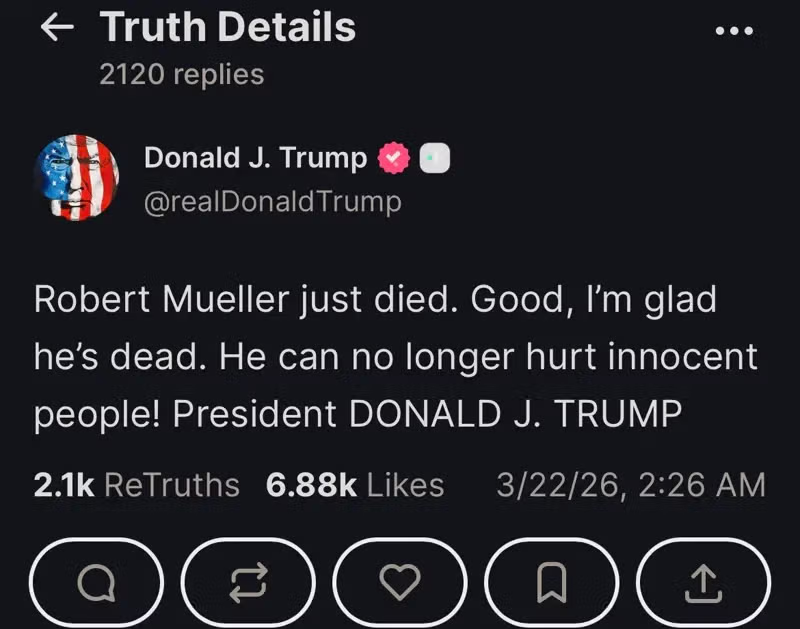
Task: View the 6.88k Likes list
Action: click(355, 485)
